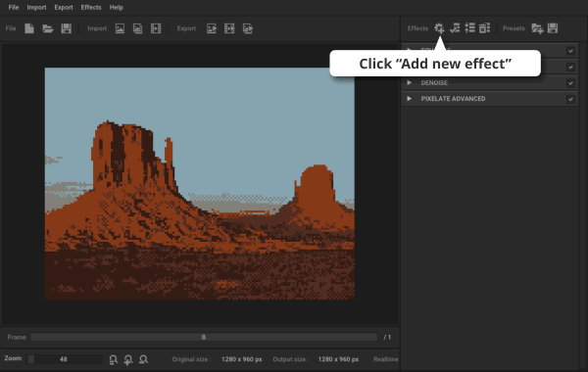Create a new file from the toolbar
Screen dimensions: 588x372
pos(29,28)
